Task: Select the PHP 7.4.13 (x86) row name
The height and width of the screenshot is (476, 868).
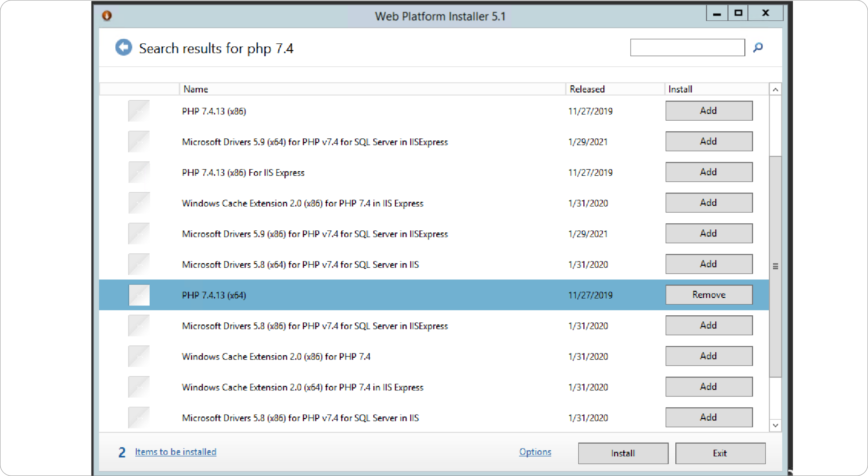Action: (214, 111)
